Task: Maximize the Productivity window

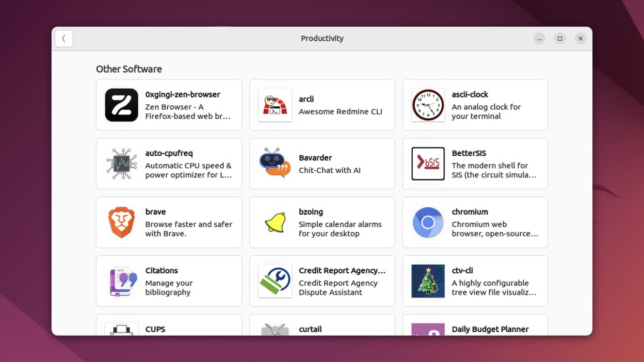Action: (560, 39)
